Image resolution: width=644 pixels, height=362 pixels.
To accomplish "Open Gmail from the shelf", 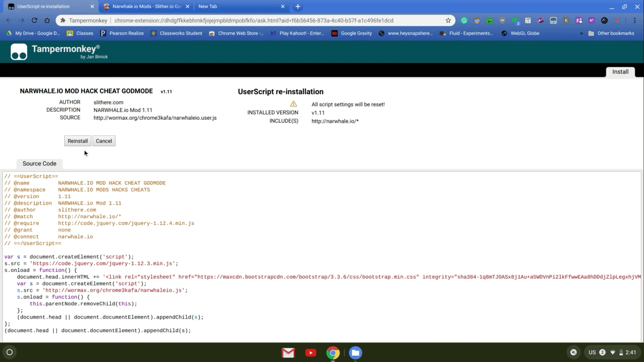I will 288,353.
